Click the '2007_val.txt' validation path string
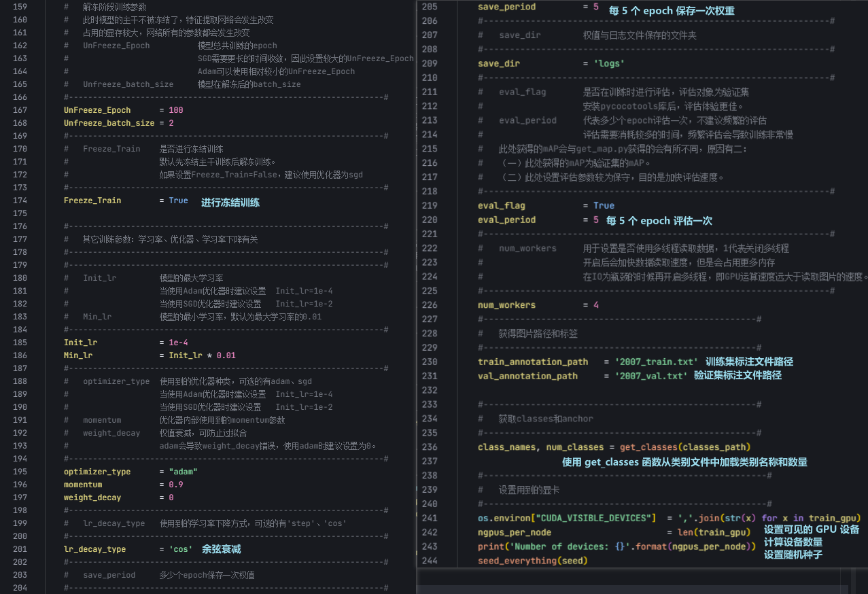The width and height of the screenshot is (868, 594). click(x=649, y=375)
